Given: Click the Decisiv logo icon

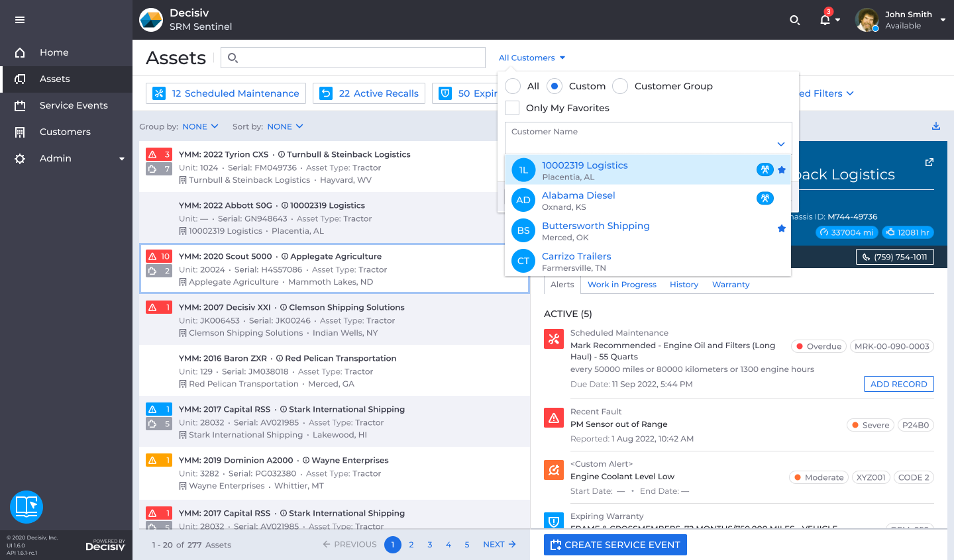Looking at the screenshot, I should pos(151,20).
